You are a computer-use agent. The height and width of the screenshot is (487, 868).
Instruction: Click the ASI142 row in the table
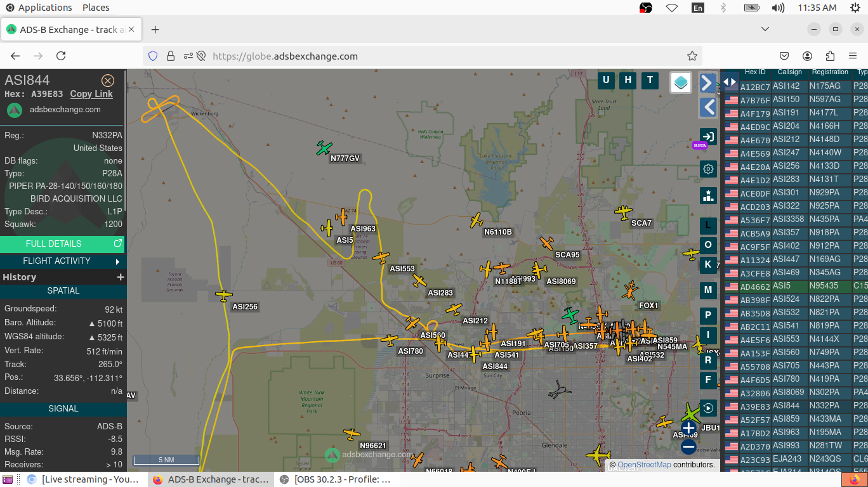point(796,86)
